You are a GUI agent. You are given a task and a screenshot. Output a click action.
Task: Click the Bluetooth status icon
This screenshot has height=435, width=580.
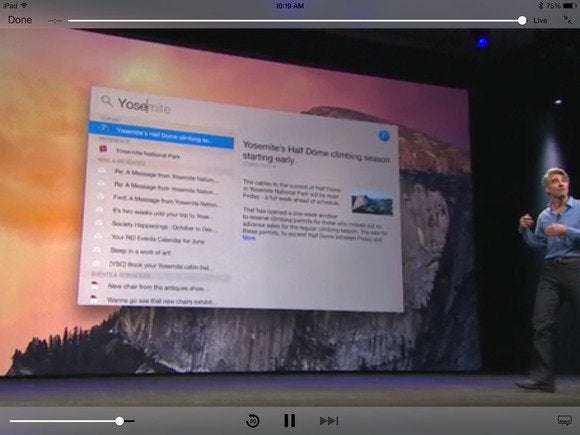(x=540, y=6)
